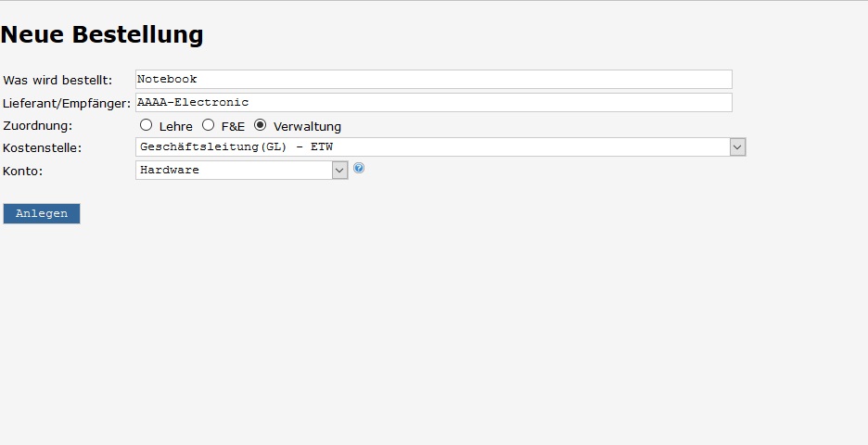The height and width of the screenshot is (445, 868).
Task: Click the F&E label text
Action: (233, 127)
